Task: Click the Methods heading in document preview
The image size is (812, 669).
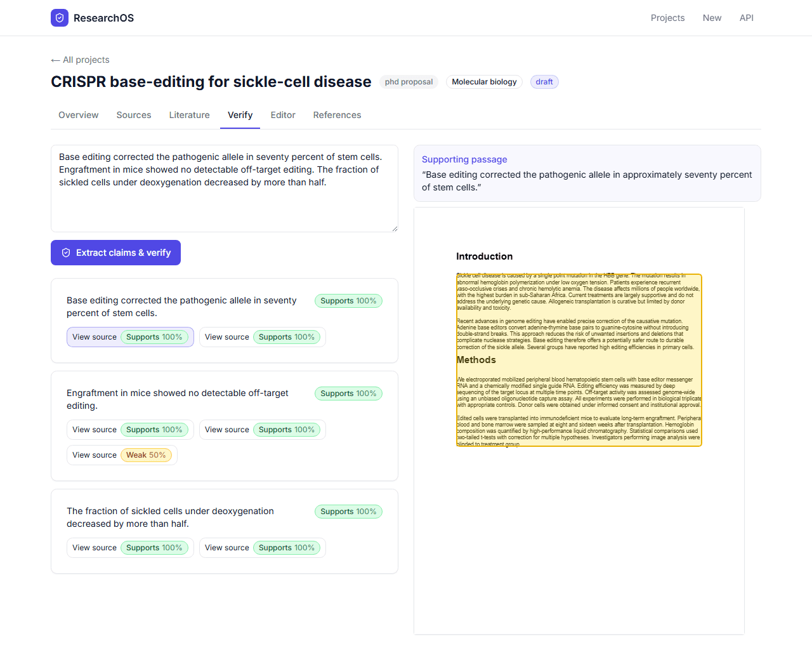Action: (x=476, y=360)
